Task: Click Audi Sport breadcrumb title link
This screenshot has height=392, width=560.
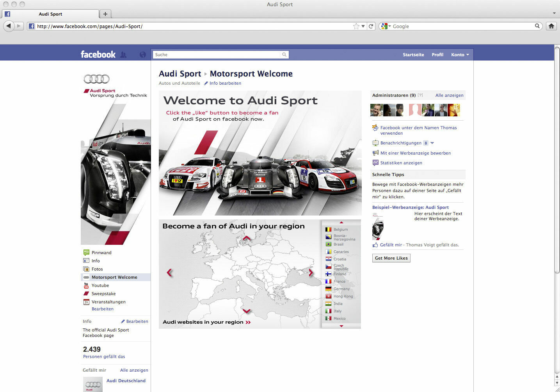Action: pos(180,74)
